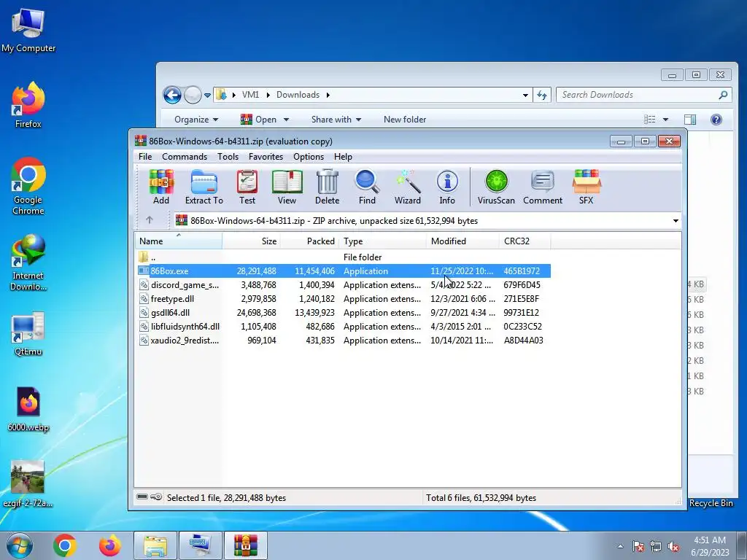Launch the Wizard wand tool

click(407, 187)
